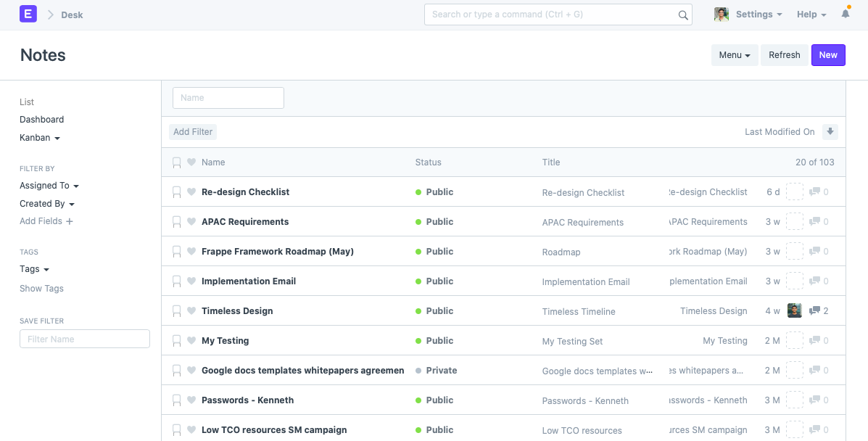Expand the Kanban dropdown in the sidebar

point(40,137)
